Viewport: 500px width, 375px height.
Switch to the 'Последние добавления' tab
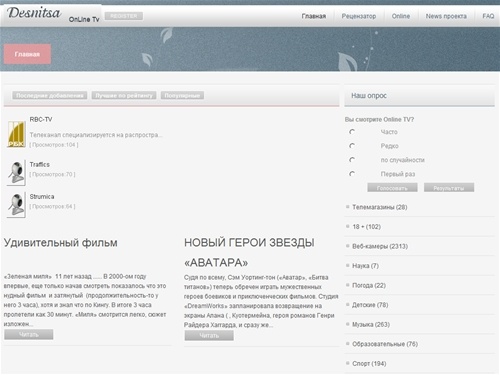coord(50,96)
